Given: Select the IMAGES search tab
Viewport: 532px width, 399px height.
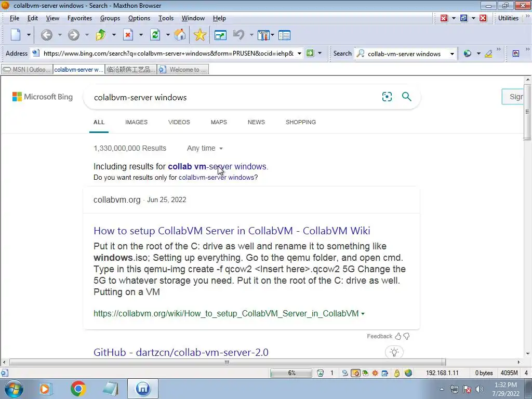Looking at the screenshot, I should tap(137, 122).
